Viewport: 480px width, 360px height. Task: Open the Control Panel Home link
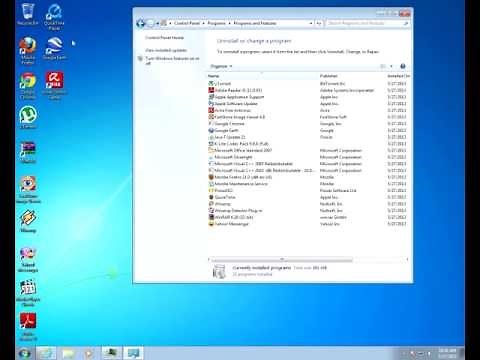165,38
